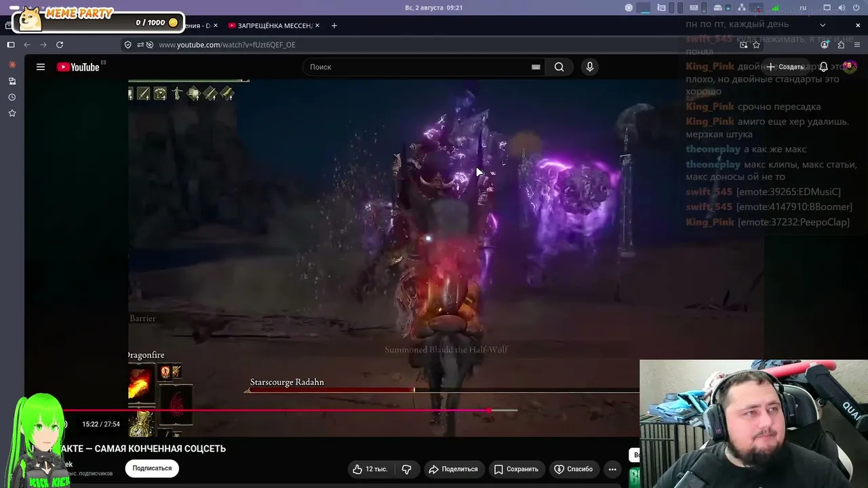Open the browser extensions puzzle icon
The width and height of the screenshot is (868, 488).
click(841, 45)
